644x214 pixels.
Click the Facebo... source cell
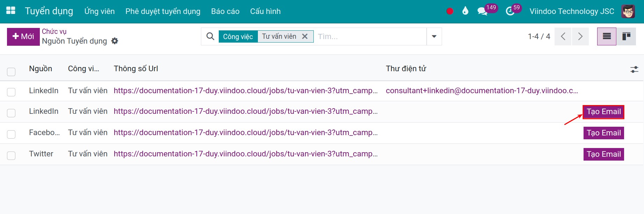tap(44, 133)
